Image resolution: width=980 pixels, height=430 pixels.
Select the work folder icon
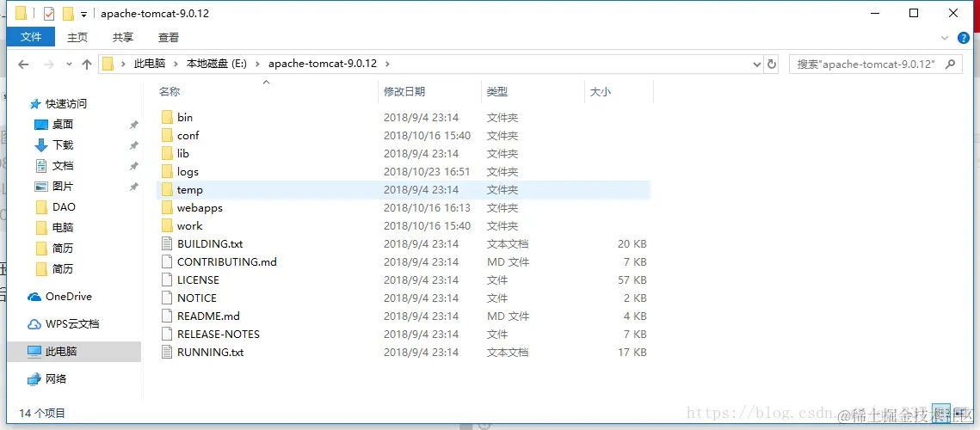tap(166, 226)
